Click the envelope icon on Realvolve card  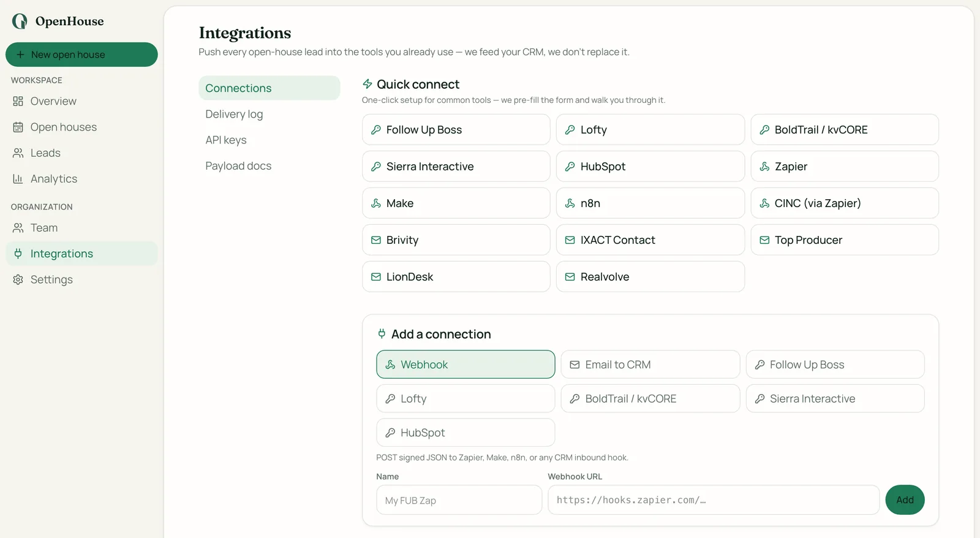pos(570,277)
